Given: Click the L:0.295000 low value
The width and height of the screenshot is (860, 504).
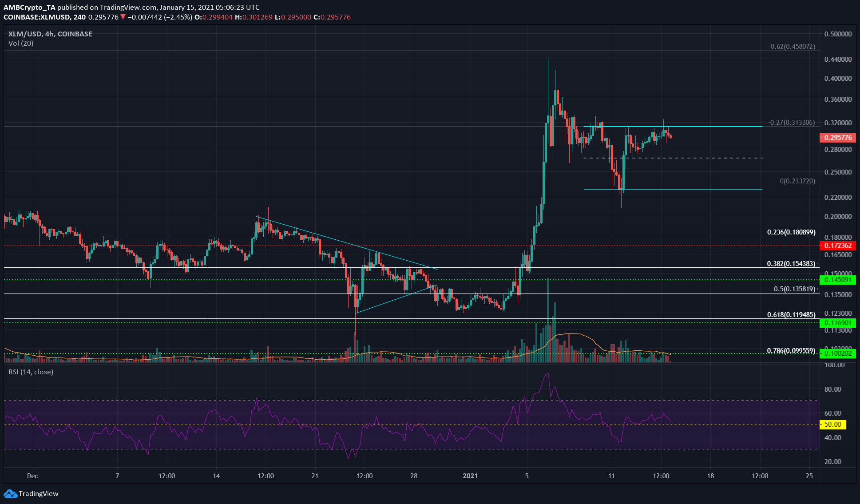Looking at the screenshot, I should pos(293,17).
